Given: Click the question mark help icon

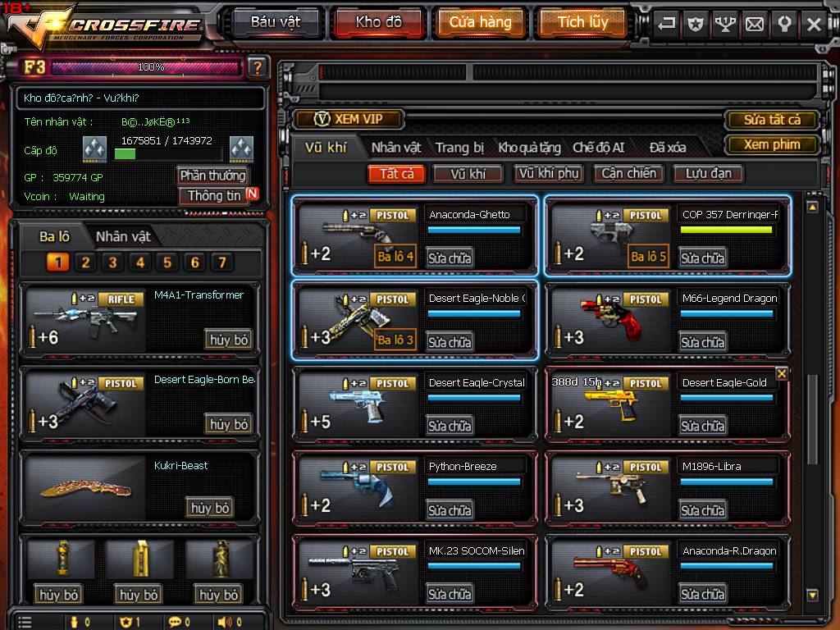Looking at the screenshot, I should 257,67.
